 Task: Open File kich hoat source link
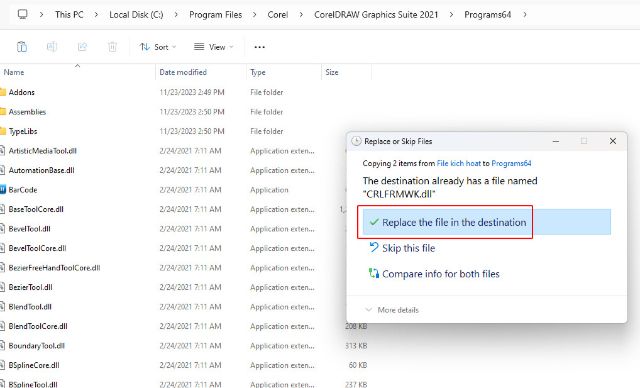[458, 163]
